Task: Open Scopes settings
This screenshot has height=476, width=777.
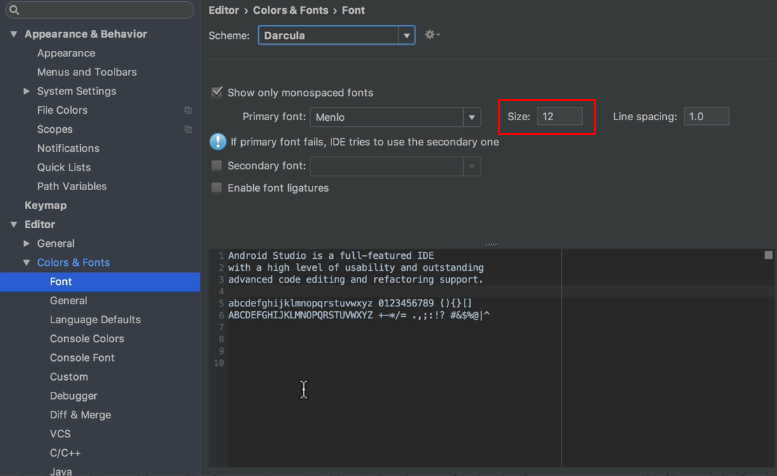Action: (x=55, y=129)
